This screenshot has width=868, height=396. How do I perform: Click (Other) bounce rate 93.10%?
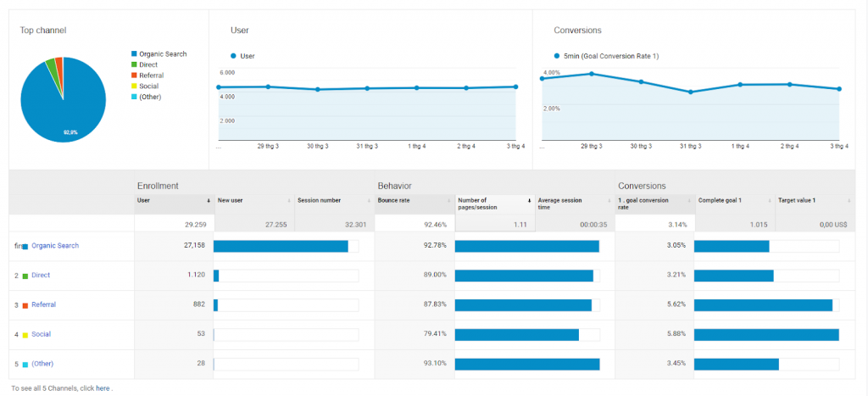435,363
